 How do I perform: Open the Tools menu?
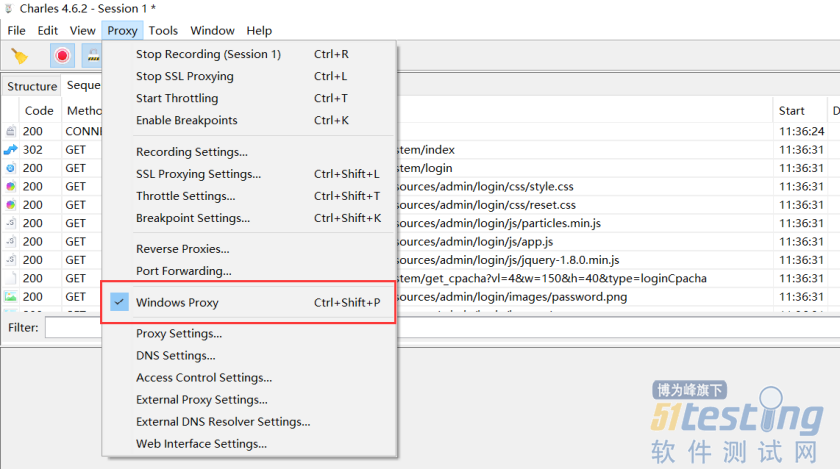coord(163,31)
